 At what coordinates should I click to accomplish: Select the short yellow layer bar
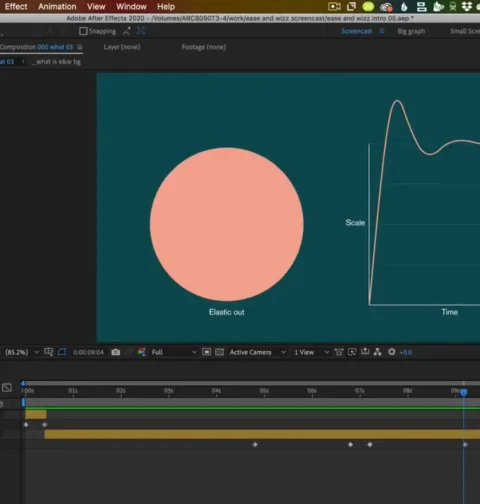36,415
